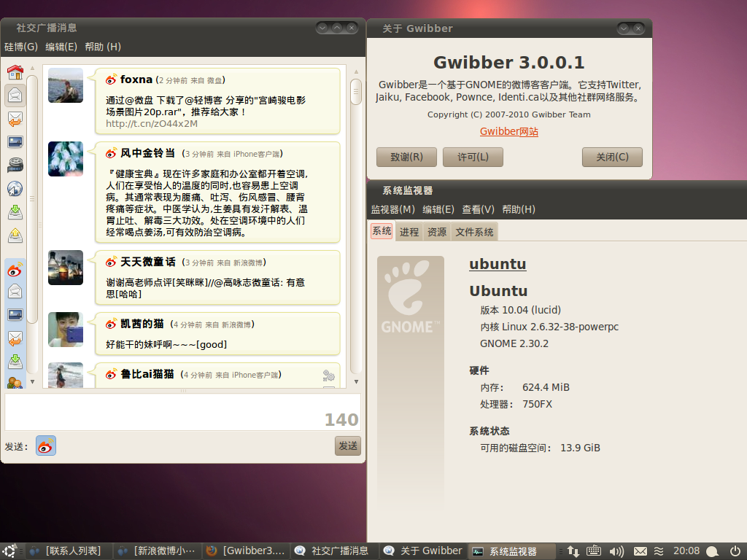The width and height of the screenshot is (747, 560).
Task: Click the 许可(L) license button
Action: [x=473, y=157]
